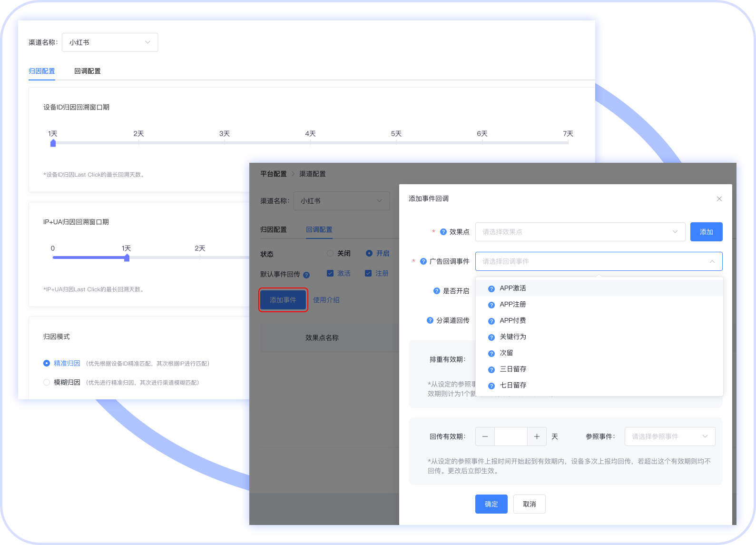Open 渠道名称 dropdown in middle window
The image size is (756, 545).
(342, 201)
